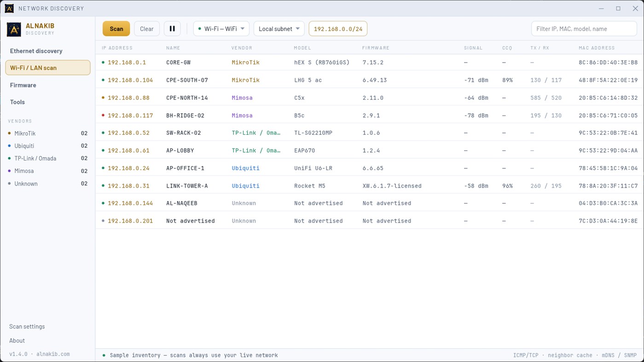This screenshot has width=644, height=362.
Task: Focus the Filter IP, MAC, model search box
Action: [x=584, y=29]
